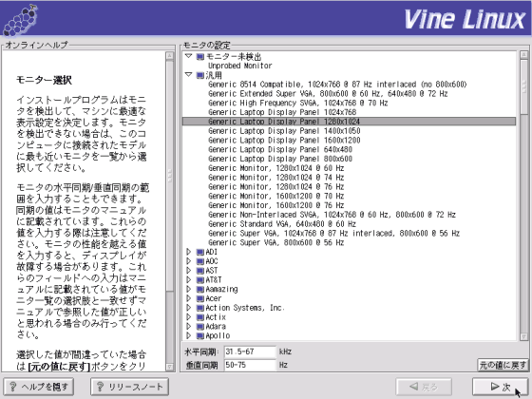Open the リリースノート release notes
This screenshot has width=532, height=399.
129,387
